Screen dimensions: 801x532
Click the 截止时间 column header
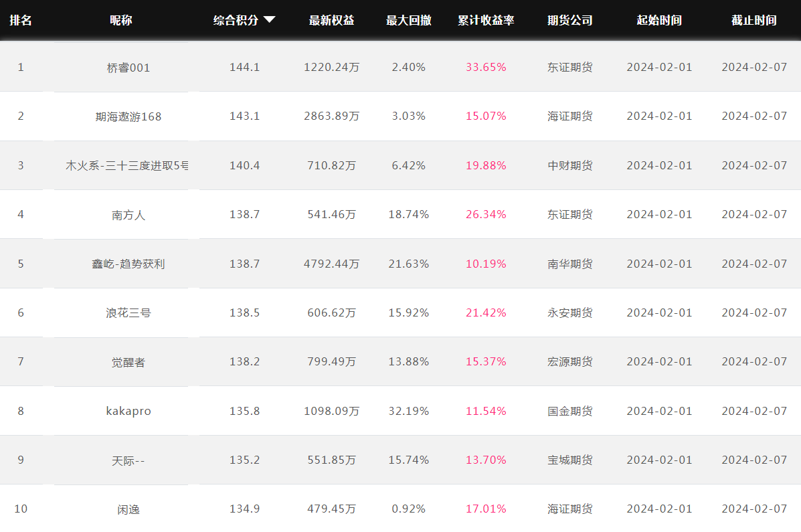point(754,20)
